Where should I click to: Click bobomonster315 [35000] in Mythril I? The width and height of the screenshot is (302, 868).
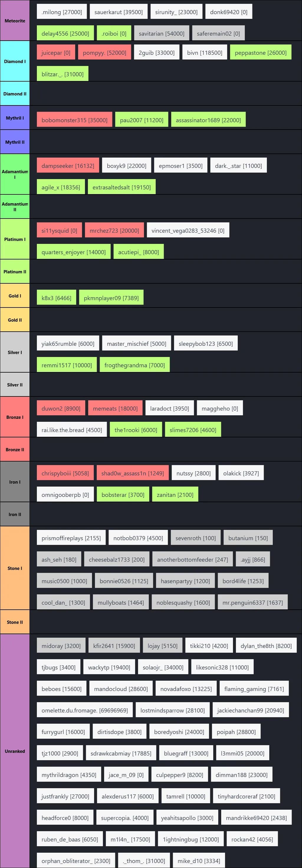[74, 120]
